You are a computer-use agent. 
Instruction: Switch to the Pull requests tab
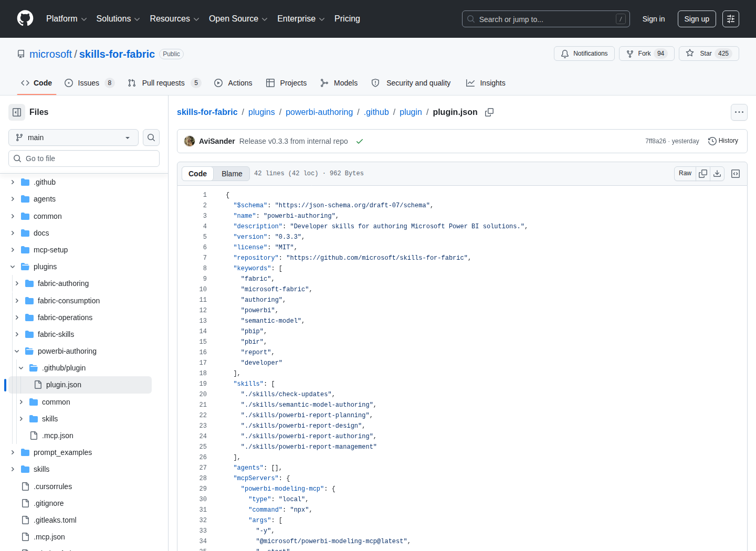(x=164, y=83)
